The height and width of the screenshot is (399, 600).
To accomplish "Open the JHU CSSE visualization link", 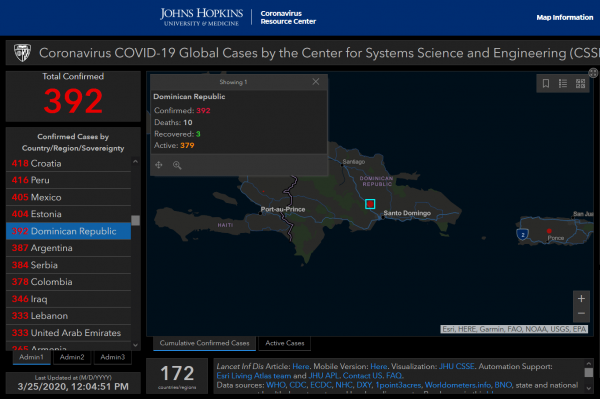I will 457,366.
